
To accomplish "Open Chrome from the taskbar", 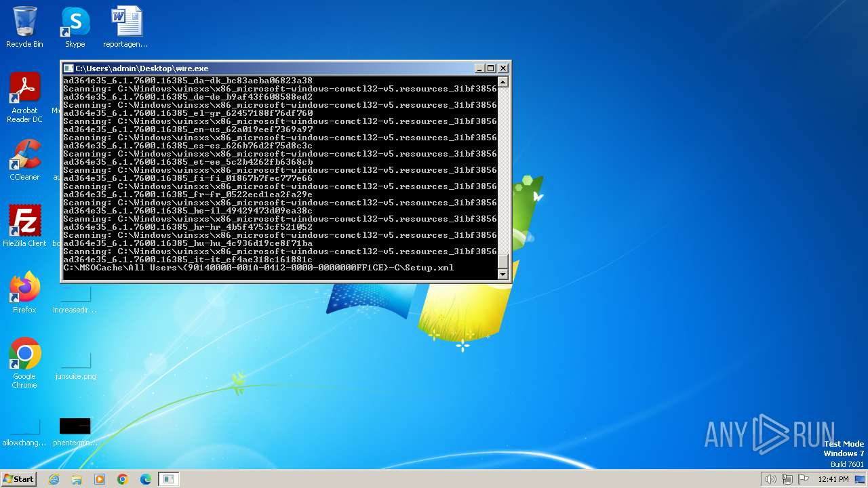I will [123, 479].
